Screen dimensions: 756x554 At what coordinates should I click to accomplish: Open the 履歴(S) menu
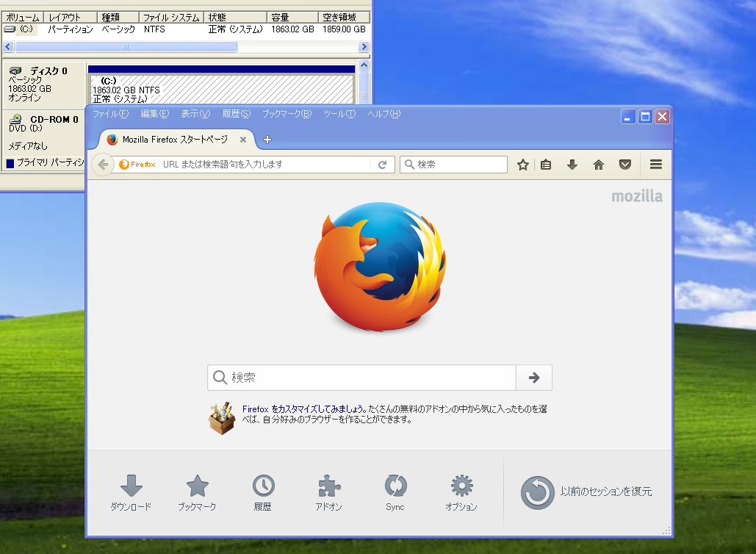point(237,114)
